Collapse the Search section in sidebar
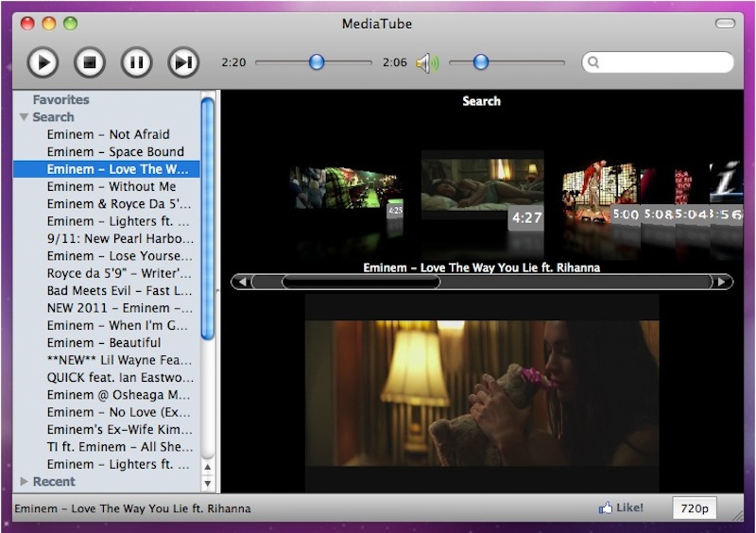The image size is (756, 533). pyautogui.click(x=25, y=117)
